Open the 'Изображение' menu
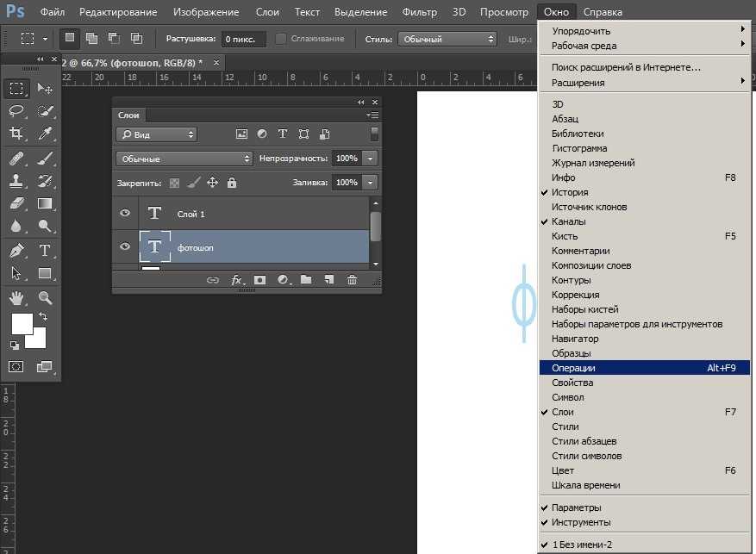Image resolution: width=756 pixels, height=554 pixels. pos(206,12)
